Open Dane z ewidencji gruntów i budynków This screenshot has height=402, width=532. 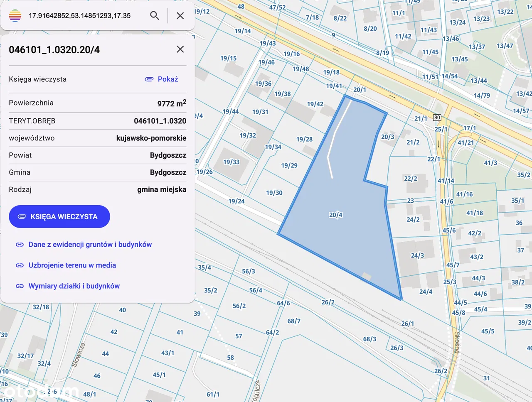(90, 245)
